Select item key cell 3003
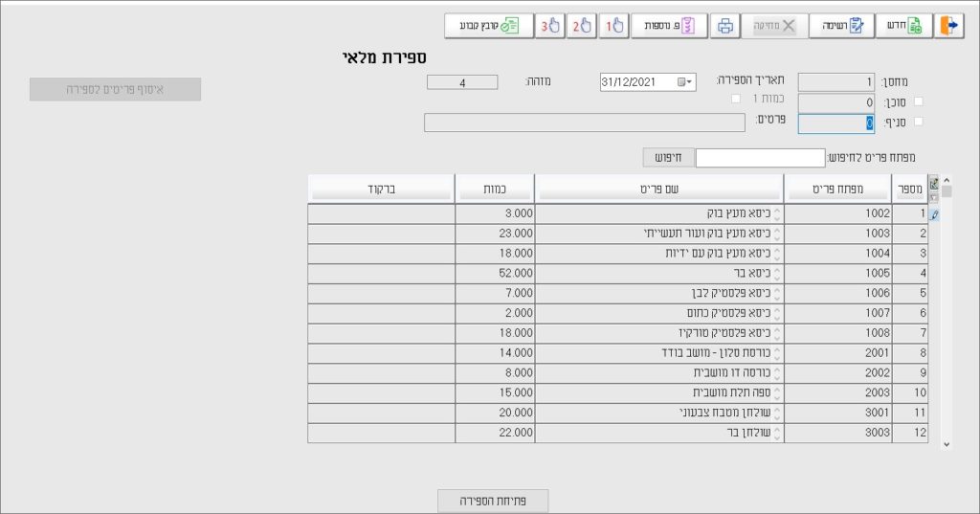This screenshot has height=514, width=980. 837,433
